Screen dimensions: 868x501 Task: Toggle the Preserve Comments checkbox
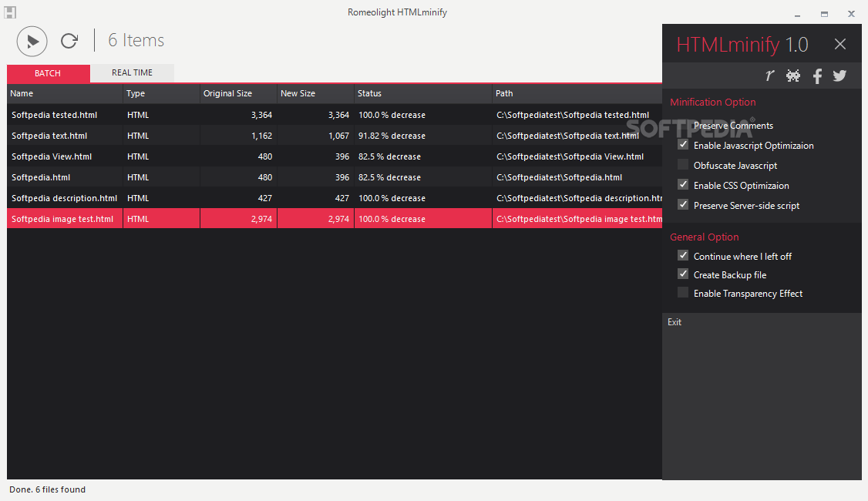click(683, 125)
